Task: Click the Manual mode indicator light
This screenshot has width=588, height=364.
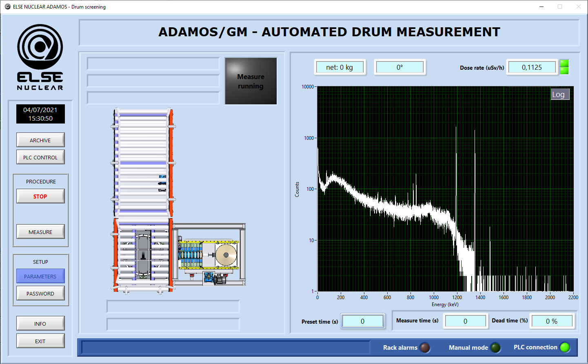Action: [x=495, y=347]
